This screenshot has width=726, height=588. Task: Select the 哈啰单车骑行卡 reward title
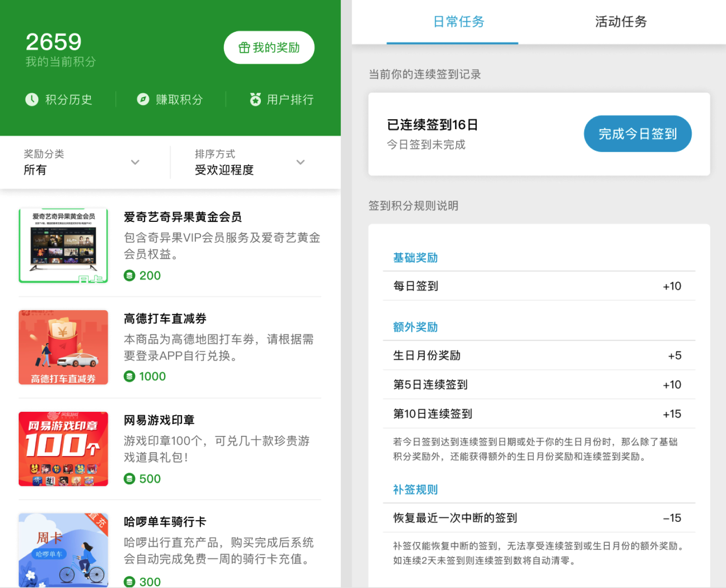pos(165,522)
